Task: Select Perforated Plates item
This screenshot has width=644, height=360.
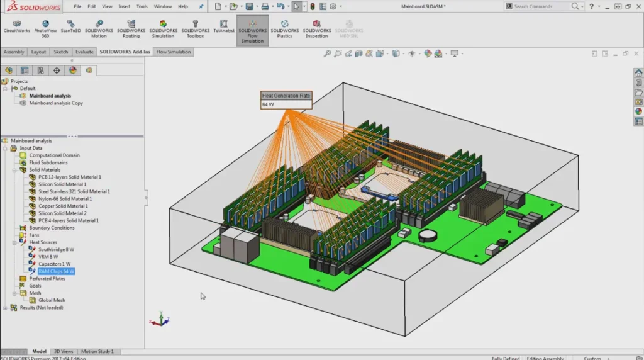Action: coord(47,279)
